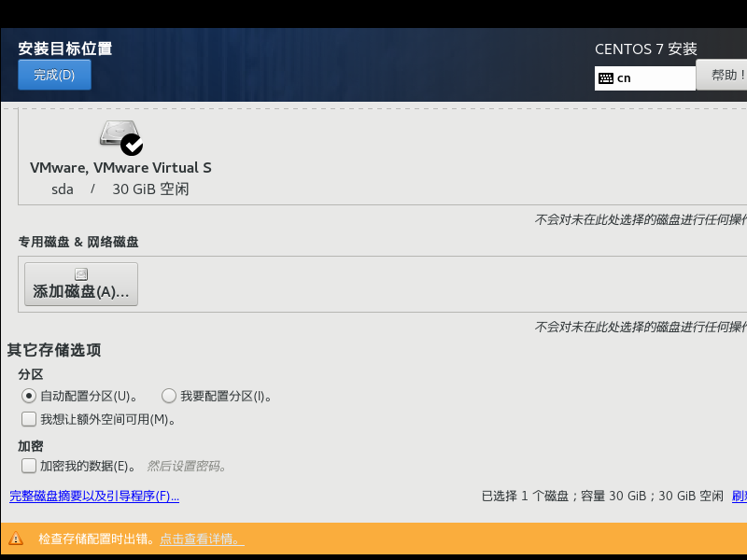Viewport: 747px width, 560px height.
Task: Tick the 加密我的数据(E) checkbox
Action: (x=29, y=466)
